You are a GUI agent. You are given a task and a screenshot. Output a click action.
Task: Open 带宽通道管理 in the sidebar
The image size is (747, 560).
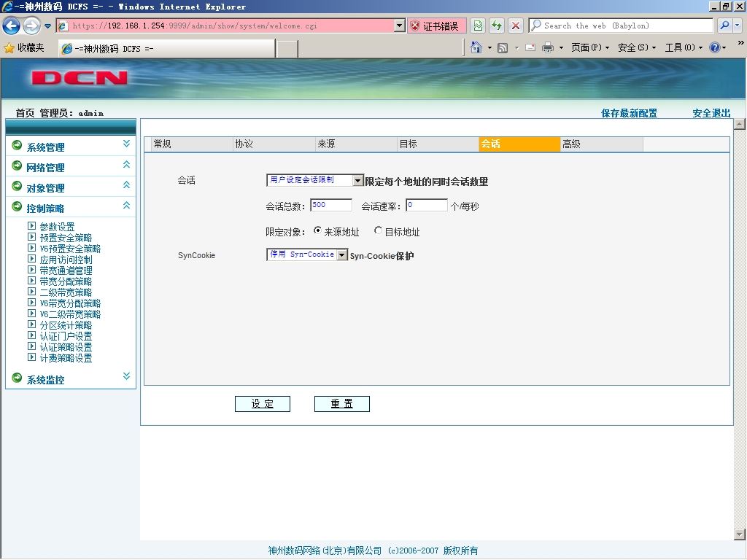point(66,271)
